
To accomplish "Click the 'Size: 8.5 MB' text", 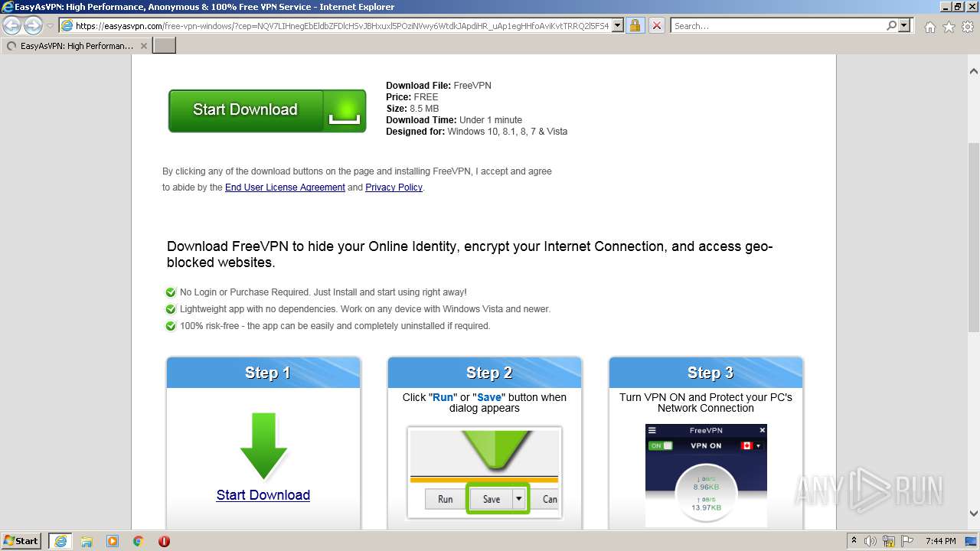I will pyautogui.click(x=412, y=109).
